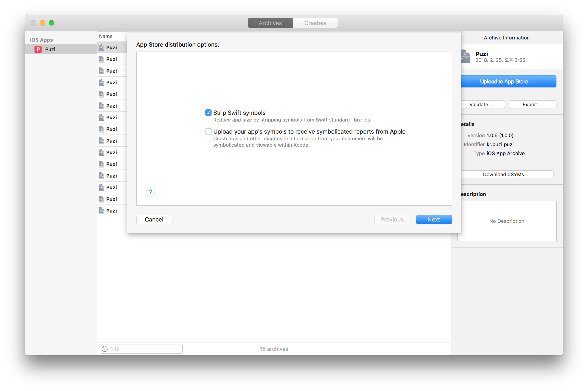This screenshot has width=588, height=391.
Task: Click the yellow minimize window button
Action: 43,23
